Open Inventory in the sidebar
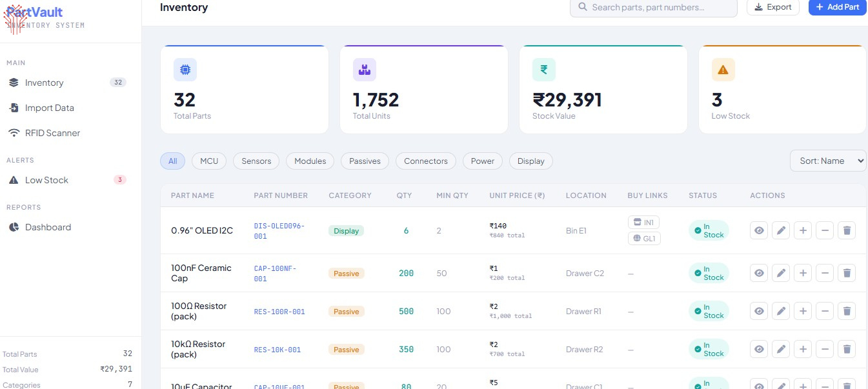Image resolution: width=868 pixels, height=389 pixels. coord(67,83)
